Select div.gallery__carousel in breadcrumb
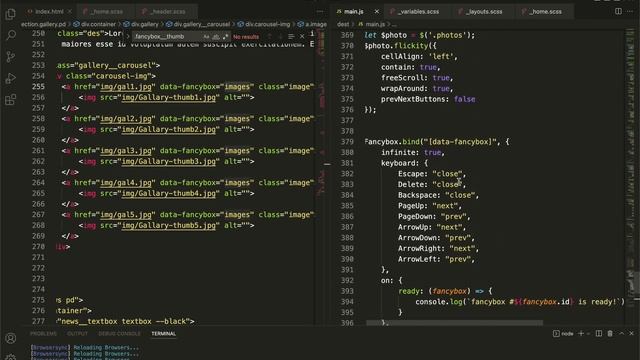This screenshot has width=640, height=360. tap(198, 24)
